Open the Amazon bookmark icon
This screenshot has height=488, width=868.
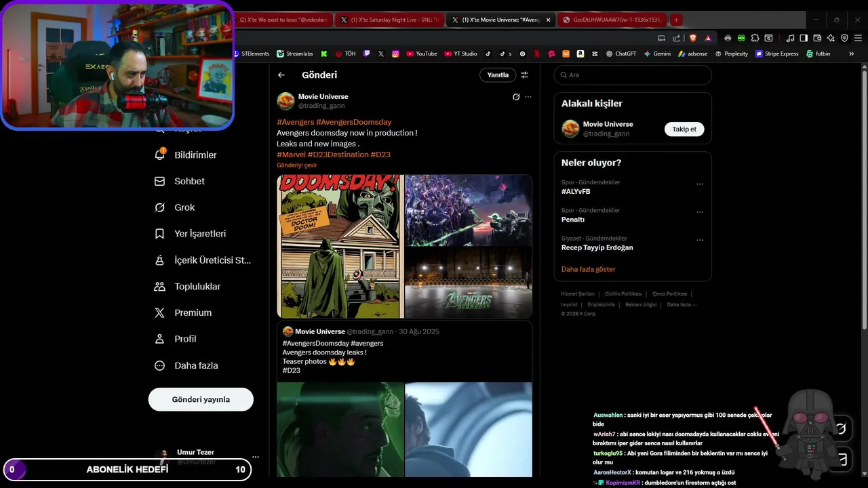580,54
